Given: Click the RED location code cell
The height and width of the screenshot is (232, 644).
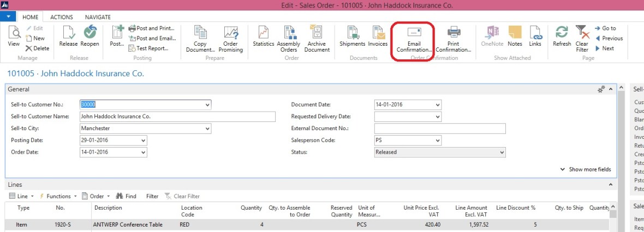Looking at the screenshot, I should (x=185, y=224).
